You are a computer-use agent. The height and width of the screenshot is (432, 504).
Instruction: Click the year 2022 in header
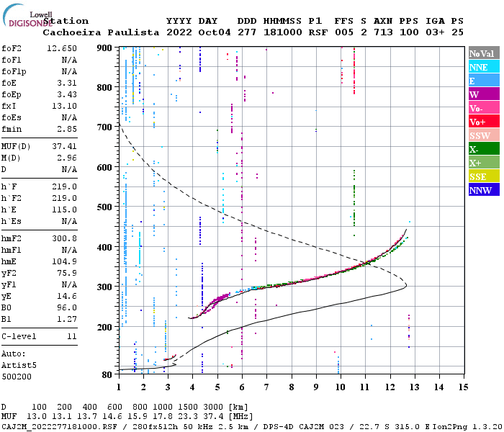coord(179,32)
